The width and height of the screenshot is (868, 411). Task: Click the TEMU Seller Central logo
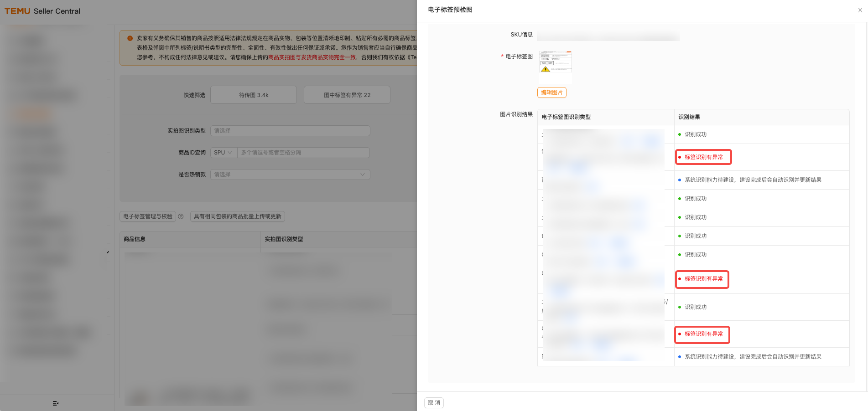pos(42,11)
